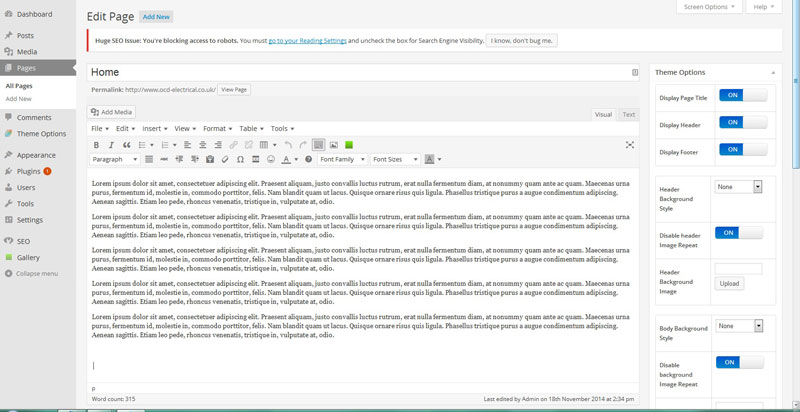
Task: Click the insert link chain icon
Action: (234, 145)
